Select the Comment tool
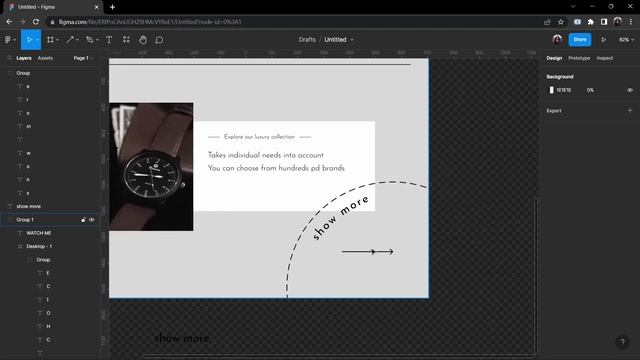Image resolution: width=640 pixels, height=360 pixels. (159, 40)
